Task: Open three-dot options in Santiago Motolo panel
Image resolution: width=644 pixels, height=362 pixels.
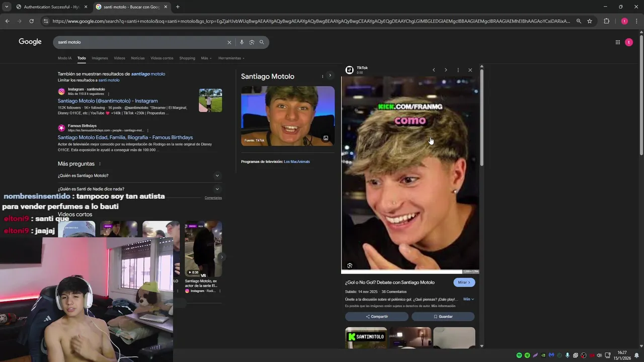Action: [323, 76]
